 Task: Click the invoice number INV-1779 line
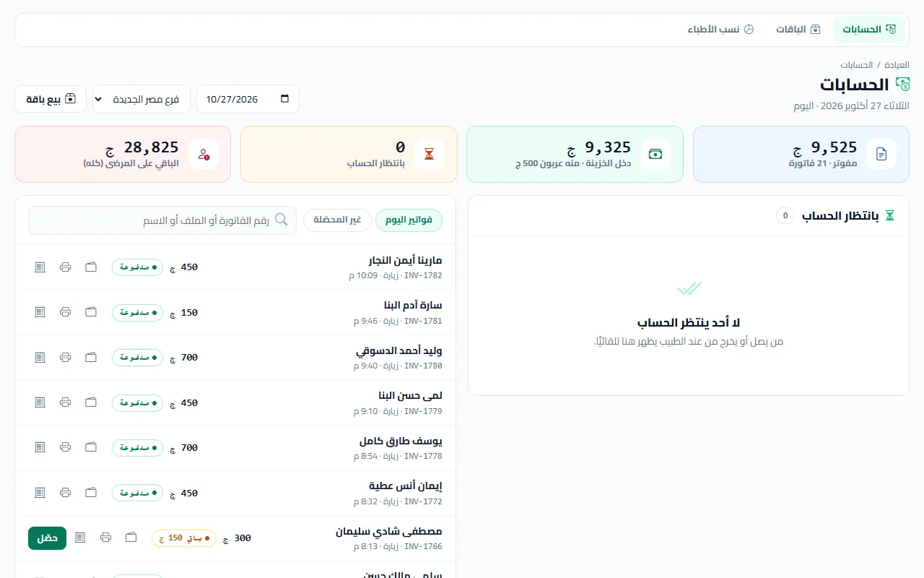point(398,411)
